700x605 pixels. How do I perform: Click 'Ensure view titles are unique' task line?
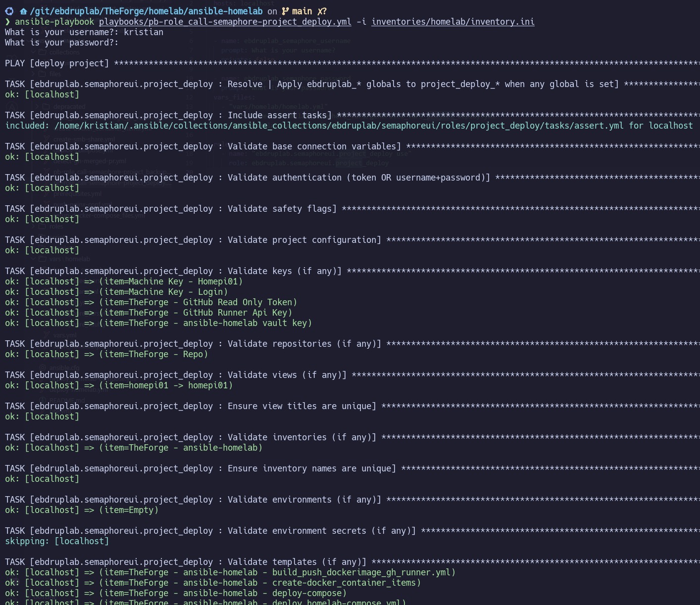point(352,406)
